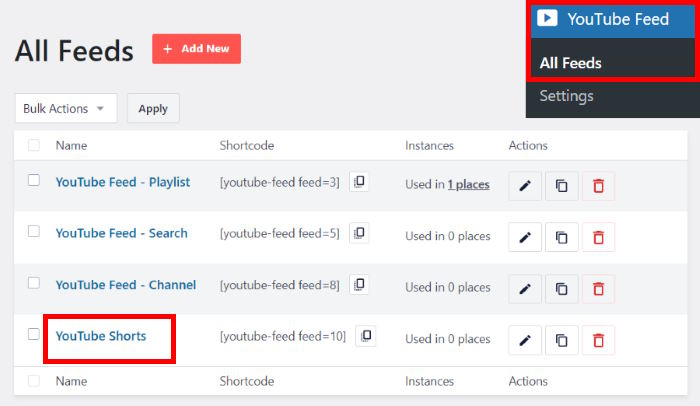Copy shortcode for feed=3
This screenshot has width=700, height=406.
[x=359, y=182]
